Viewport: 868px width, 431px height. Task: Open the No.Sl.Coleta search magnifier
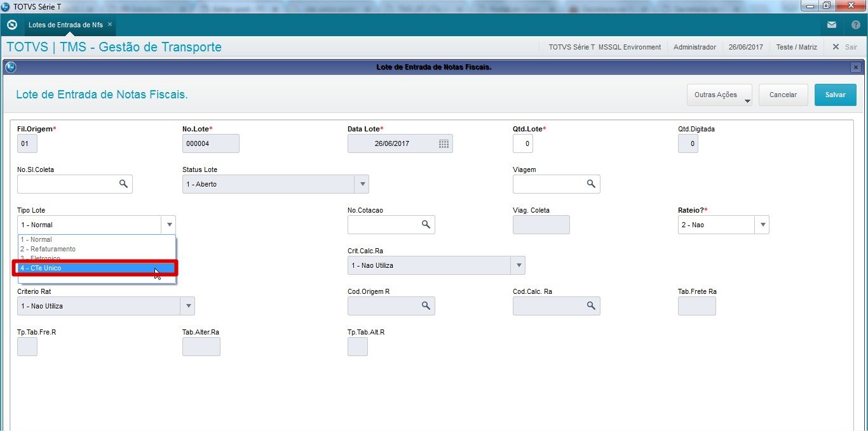point(123,184)
